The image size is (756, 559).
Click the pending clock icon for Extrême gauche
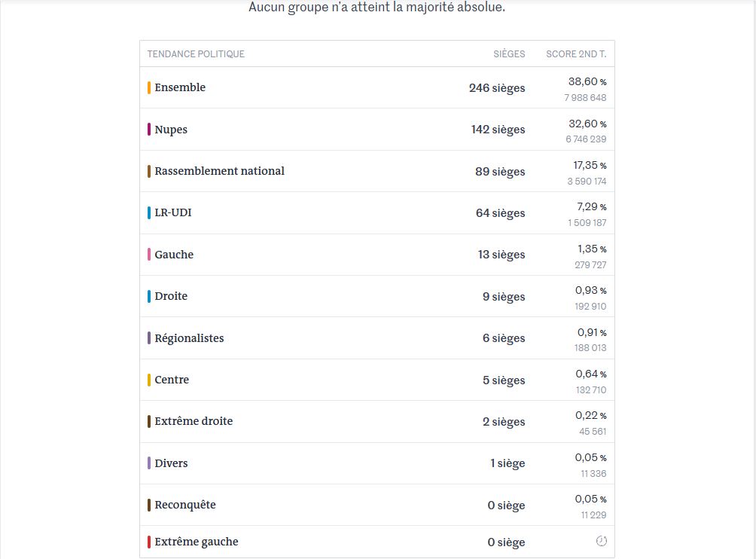point(601,541)
